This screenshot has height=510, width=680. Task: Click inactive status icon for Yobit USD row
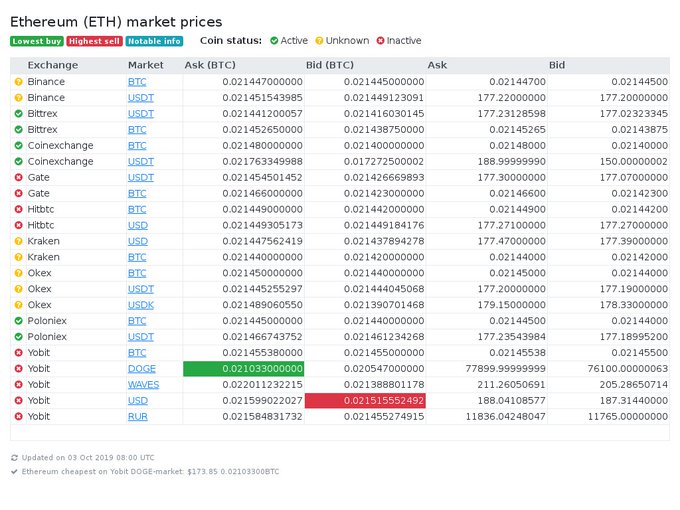coord(18,400)
